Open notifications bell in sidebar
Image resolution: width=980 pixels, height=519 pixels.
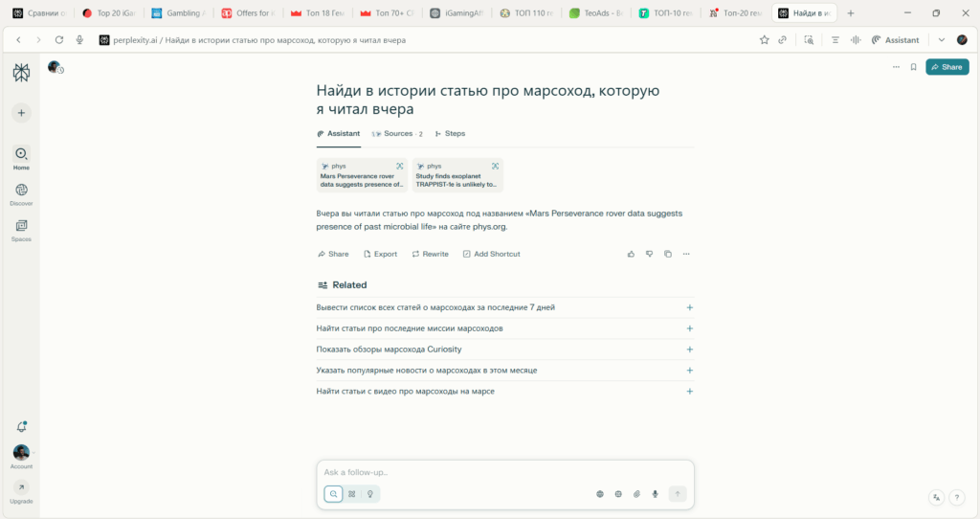pyautogui.click(x=21, y=426)
